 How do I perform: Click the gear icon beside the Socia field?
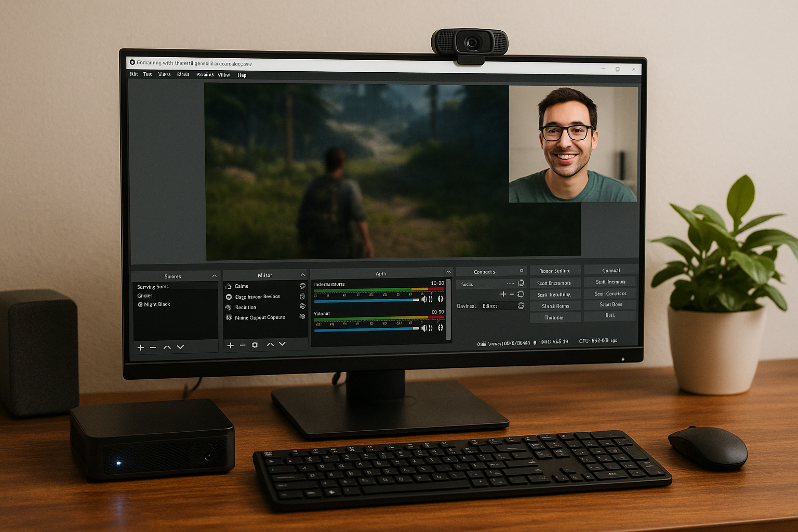pos(521,283)
